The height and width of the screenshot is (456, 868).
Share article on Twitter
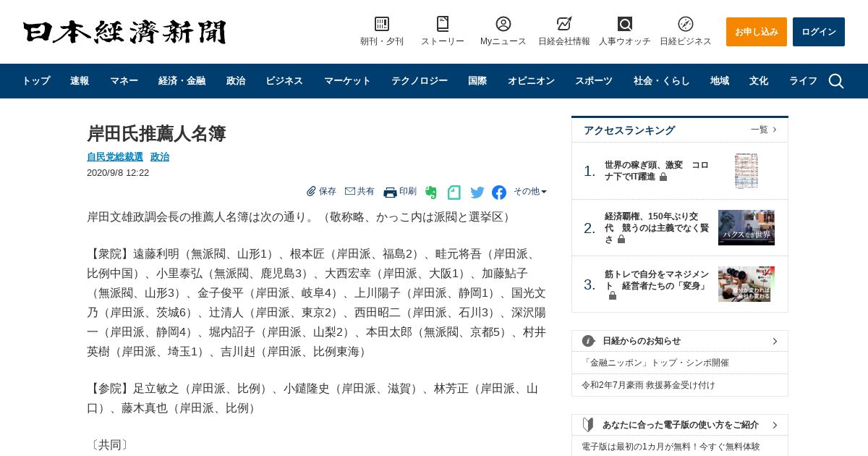tap(477, 193)
